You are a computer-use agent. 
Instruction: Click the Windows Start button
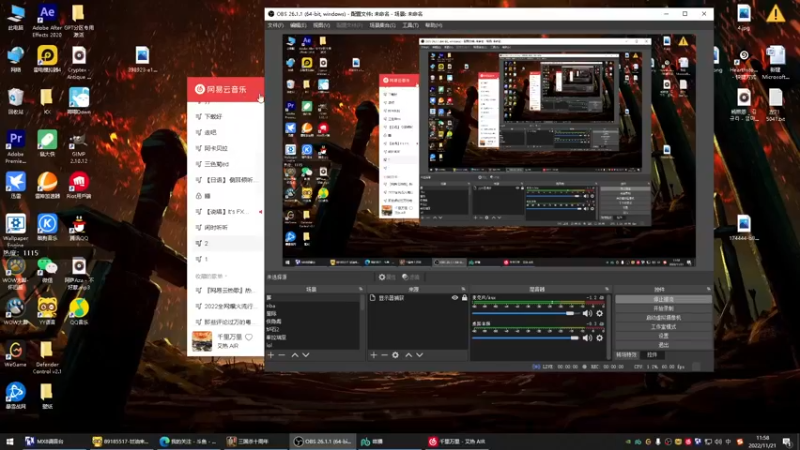click(x=9, y=441)
